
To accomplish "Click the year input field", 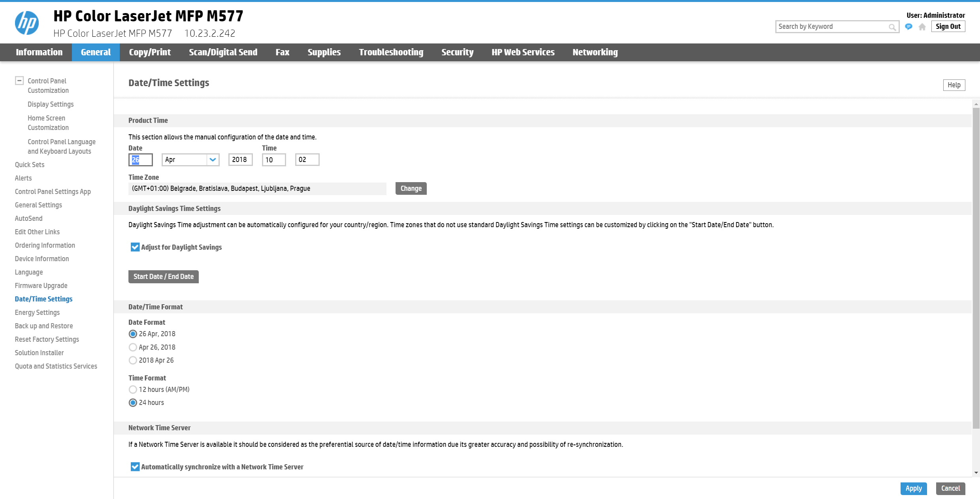I will point(240,160).
